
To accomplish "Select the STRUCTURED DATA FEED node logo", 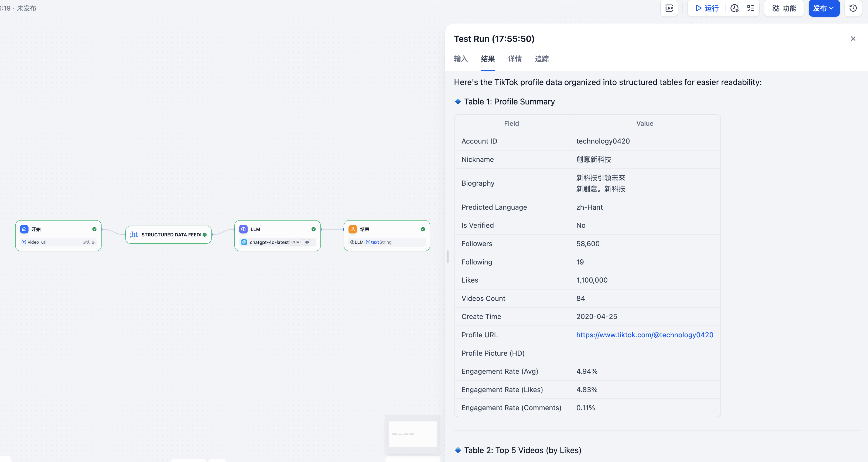I will click(134, 234).
